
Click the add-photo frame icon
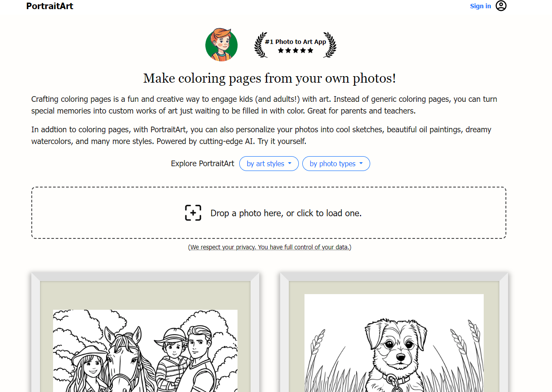point(193,213)
